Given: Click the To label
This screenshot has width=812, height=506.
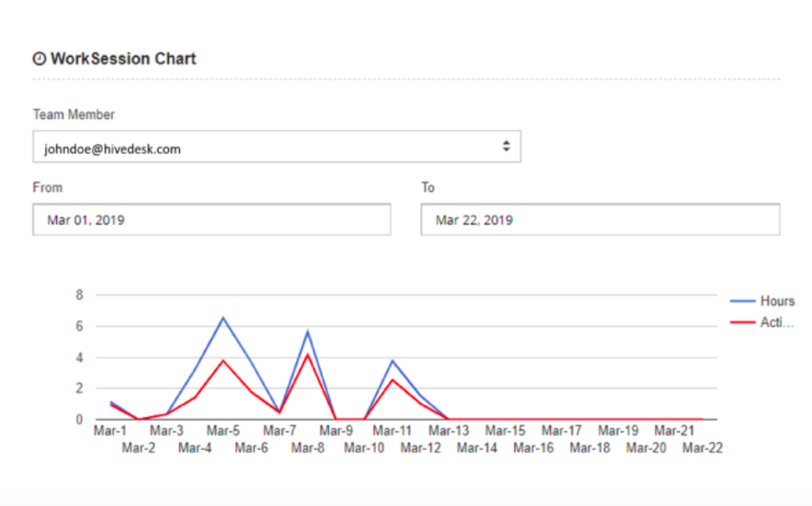Looking at the screenshot, I should [x=428, y=188].
